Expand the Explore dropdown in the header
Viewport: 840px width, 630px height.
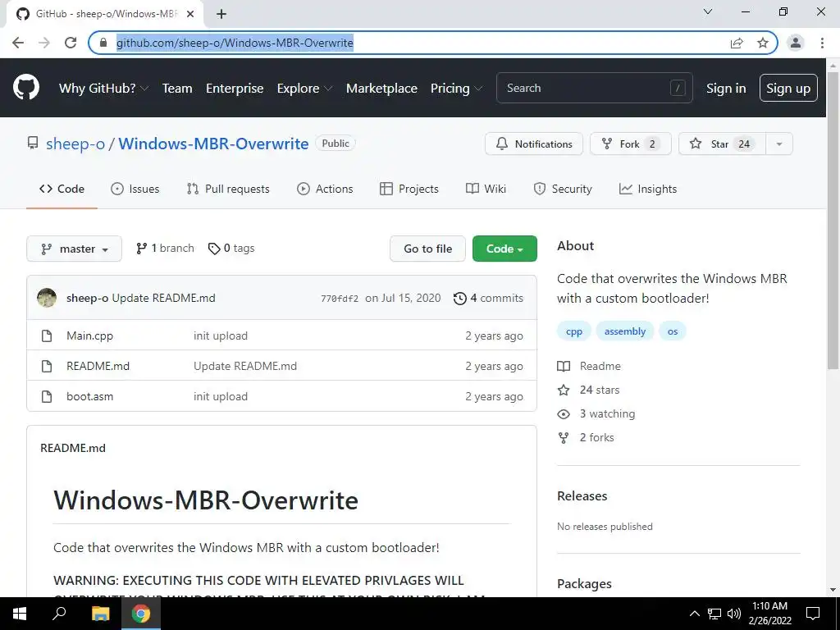[304, 89]
